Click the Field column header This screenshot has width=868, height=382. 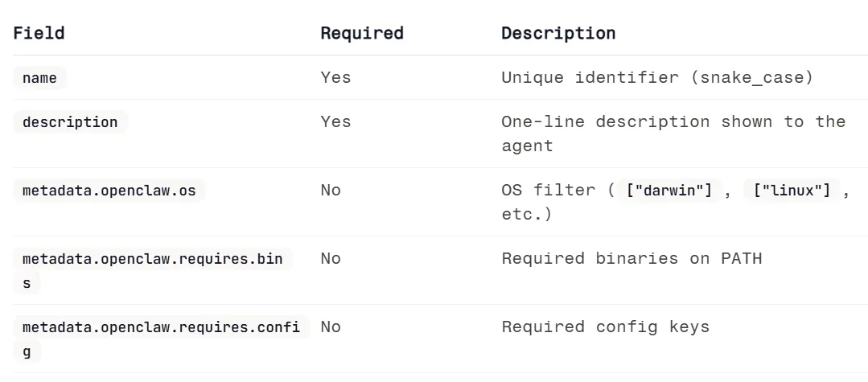pyautogui.click(x=39, y=33)
